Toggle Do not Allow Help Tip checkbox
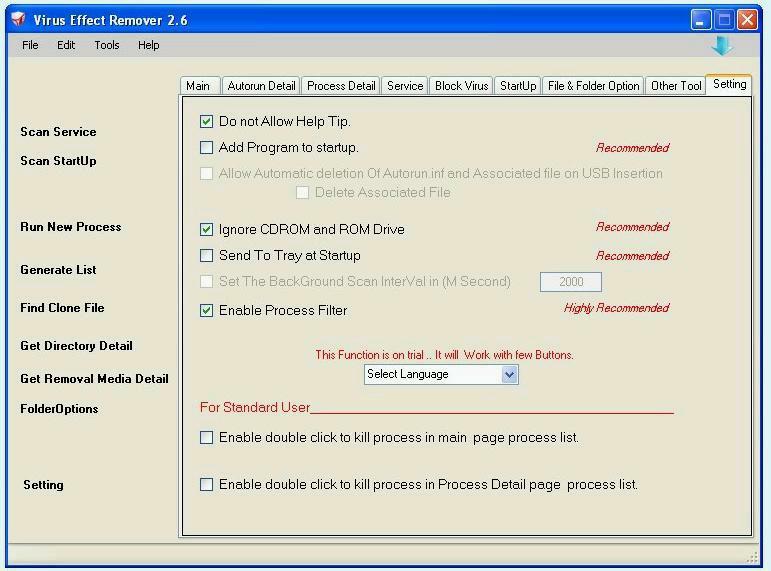Screen dimensions: 771x571 (x=207, y=121)
